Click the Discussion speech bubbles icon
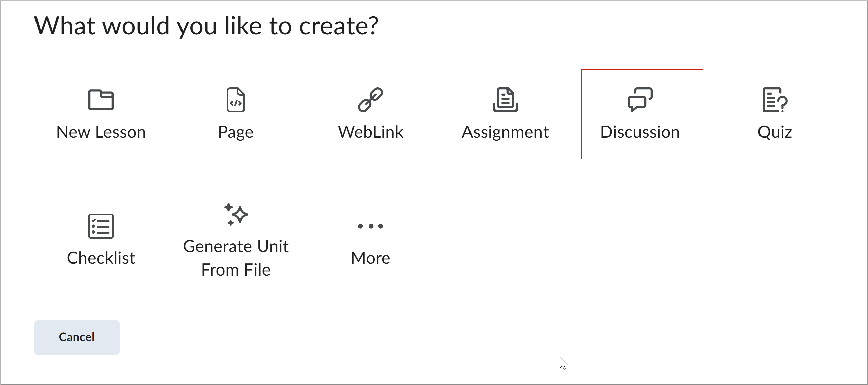The height and width of the screenshot is (385, 868). pos(640,100)
